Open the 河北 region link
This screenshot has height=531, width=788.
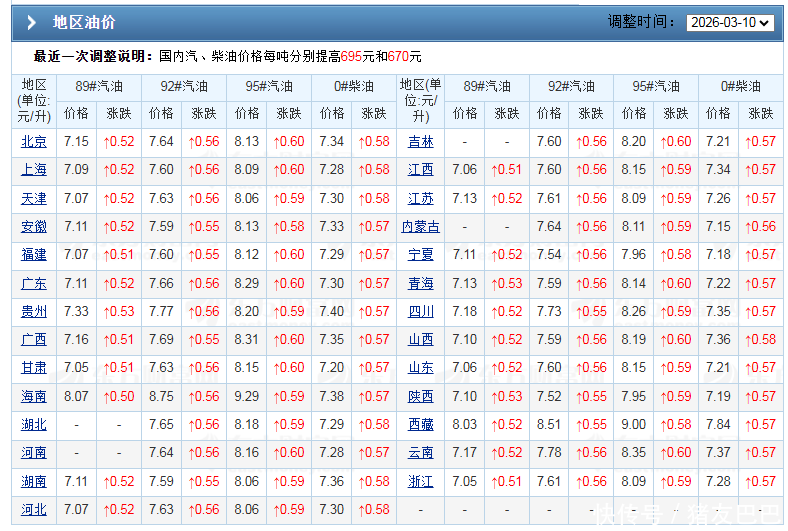click(x=34, y=510)
